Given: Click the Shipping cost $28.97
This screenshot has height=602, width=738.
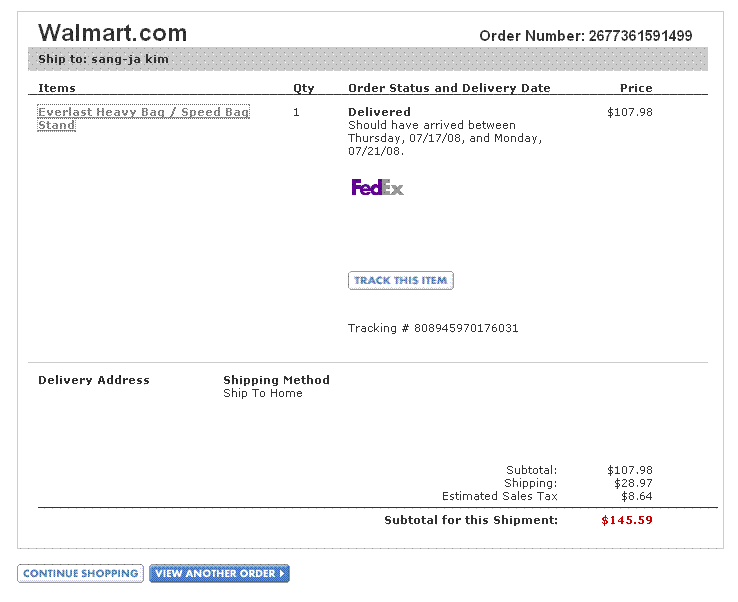Looking at the screenshot, I should tap(633, 483).
